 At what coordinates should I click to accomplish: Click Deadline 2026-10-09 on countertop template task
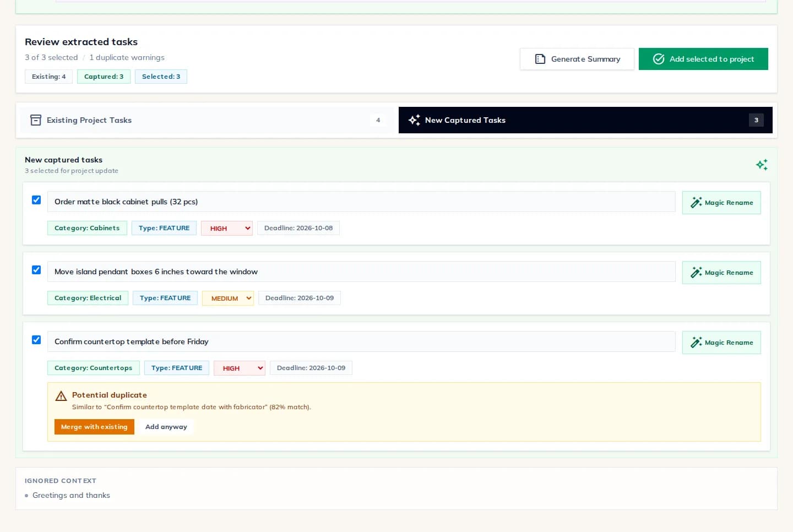point(311,368)
